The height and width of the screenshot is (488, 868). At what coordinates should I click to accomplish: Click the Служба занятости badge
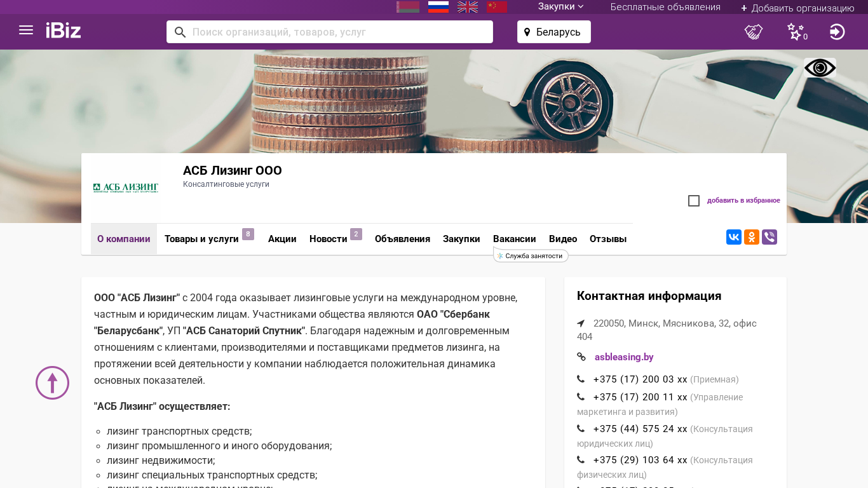pyautogui.click(x=531, y=255)
